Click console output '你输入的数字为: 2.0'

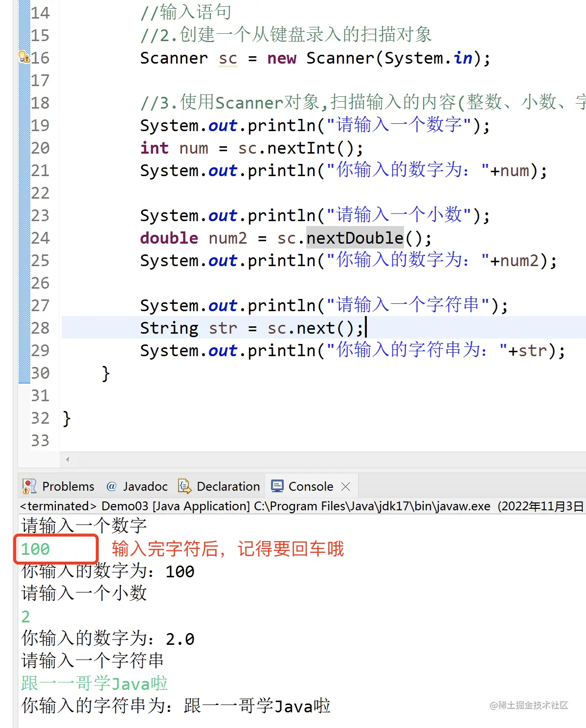pos(108,638)
